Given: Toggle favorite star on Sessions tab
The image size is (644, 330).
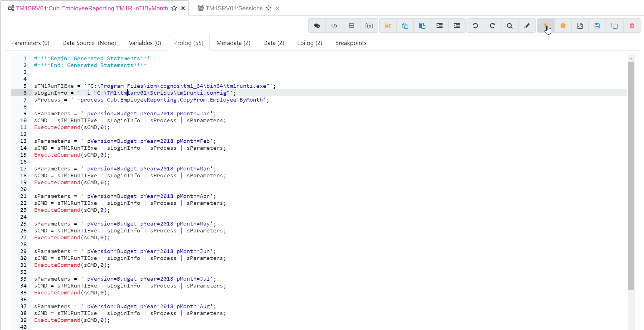Looking at the screenshot, I should [269, 8].
